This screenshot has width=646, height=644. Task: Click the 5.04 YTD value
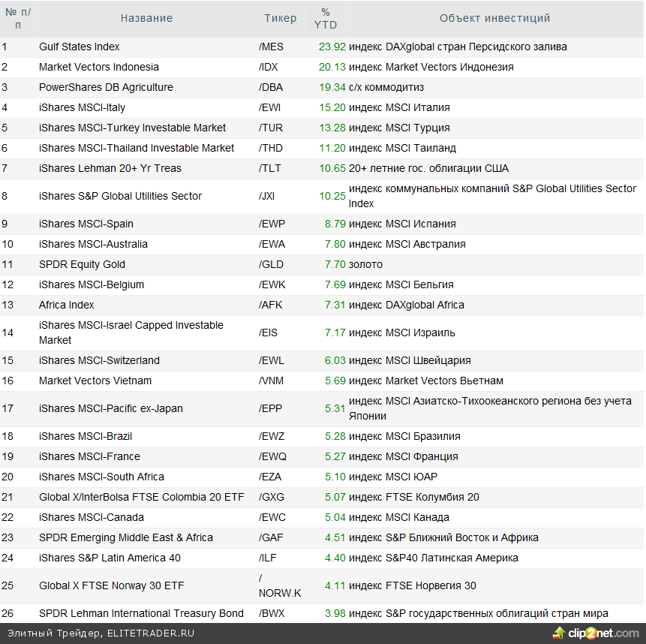pyautogui.click(x=335, y=517)
